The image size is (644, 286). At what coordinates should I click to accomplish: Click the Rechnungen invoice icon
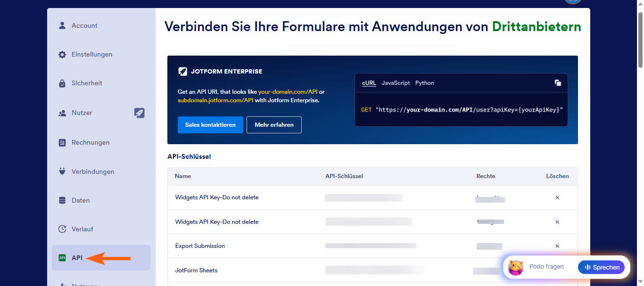62,142
